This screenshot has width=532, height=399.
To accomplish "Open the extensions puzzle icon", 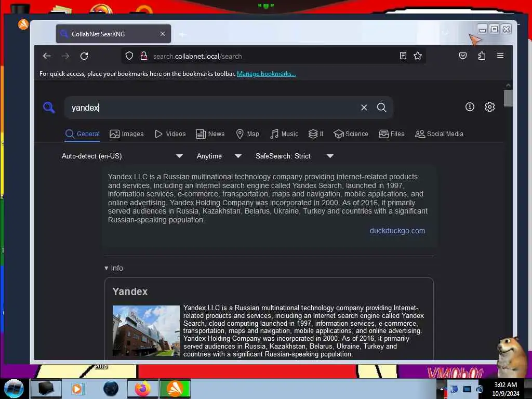I will [482, 56].
